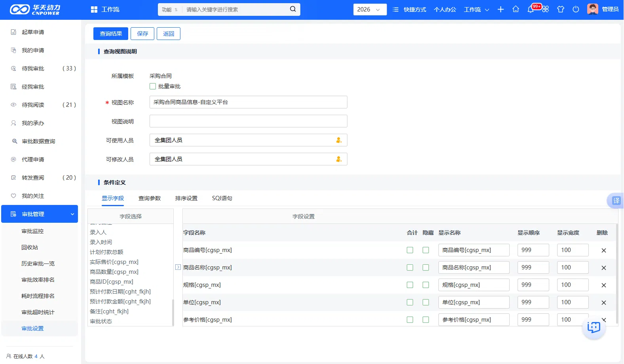
Task: Click the person picker icon in 可使用人员
Action: click(339, 140)
